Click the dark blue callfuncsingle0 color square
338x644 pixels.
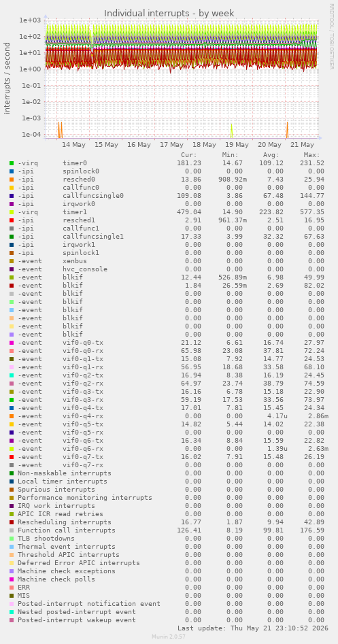(12, 195)
